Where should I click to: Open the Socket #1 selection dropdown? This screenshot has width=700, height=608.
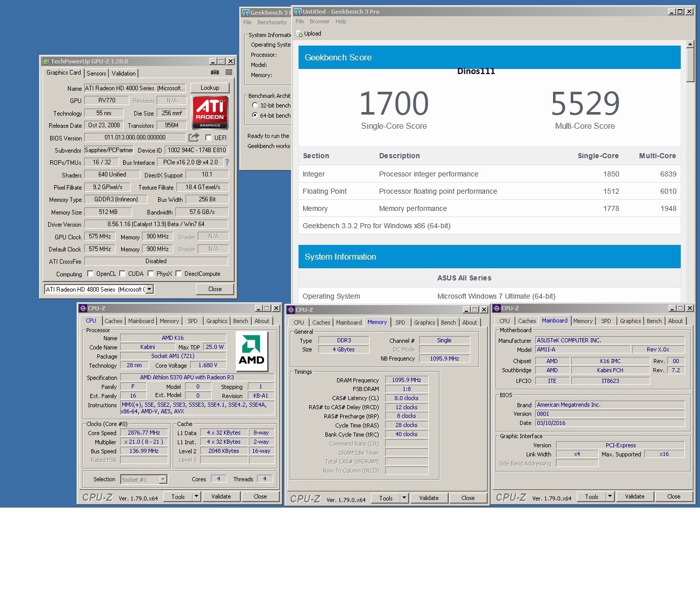click(x=163, y=479)
